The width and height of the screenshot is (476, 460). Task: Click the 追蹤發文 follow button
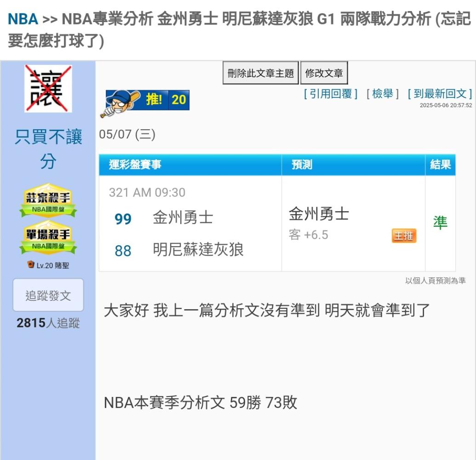(x=48, y=295)
